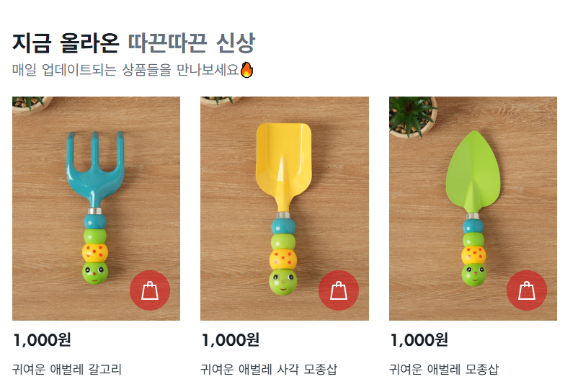Click subtitle 매일 업데이트되는 상품들을 만나보세요
This screenshot has width=565, height=392.
pyautogui.click(x=125, y=69)
